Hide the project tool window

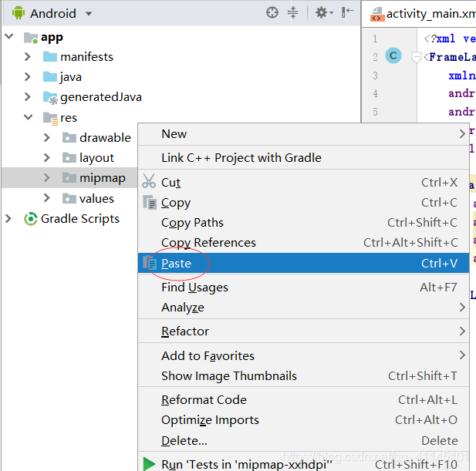pyautogui.click(x=348, y=12)
